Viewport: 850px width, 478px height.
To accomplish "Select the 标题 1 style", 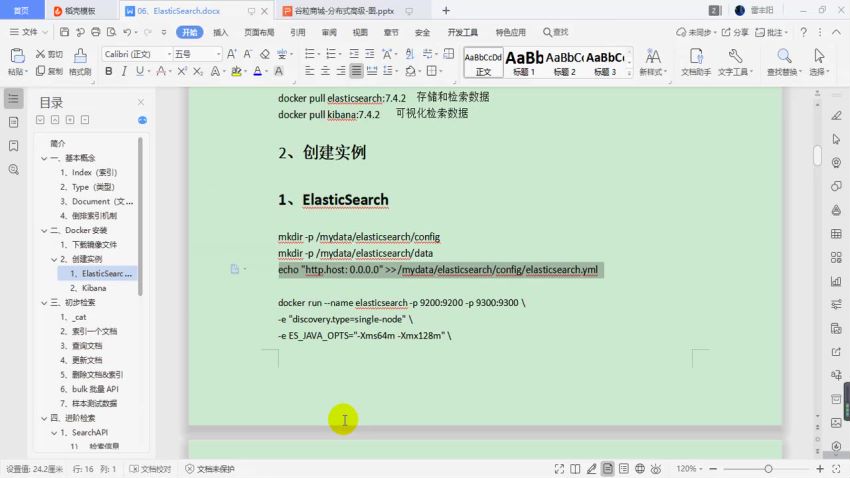I will pos(524,62).
